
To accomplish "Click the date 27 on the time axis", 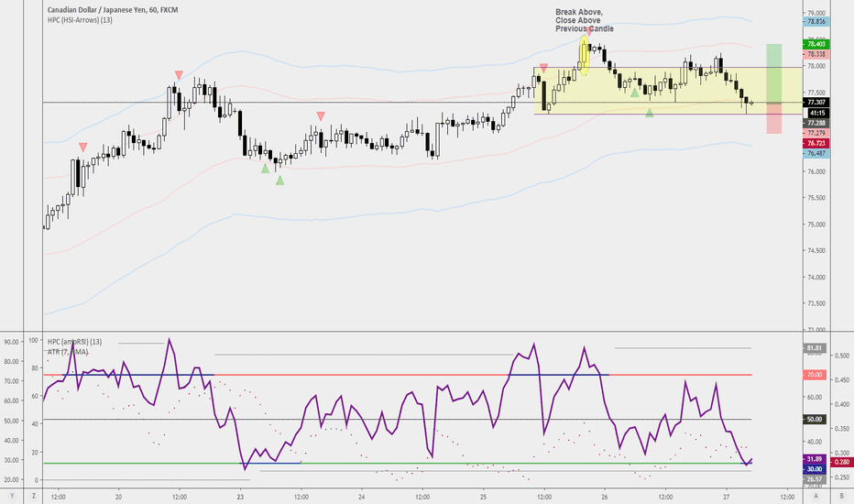I will (x=727, y=497).
